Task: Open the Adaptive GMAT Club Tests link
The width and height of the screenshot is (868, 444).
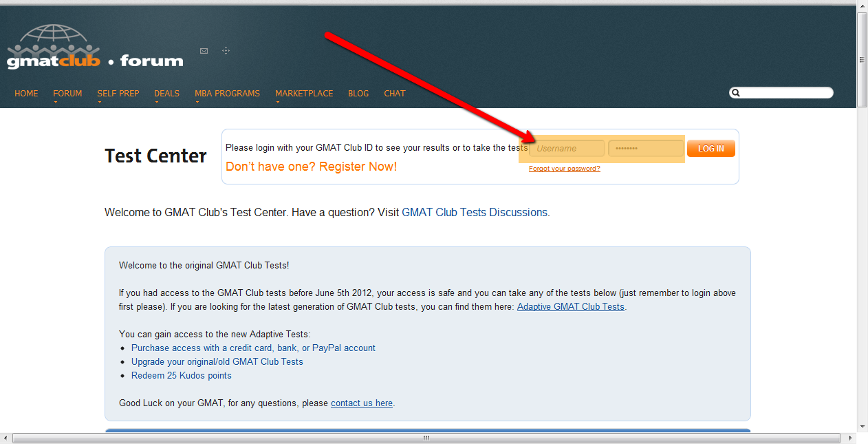Action: 570,306
